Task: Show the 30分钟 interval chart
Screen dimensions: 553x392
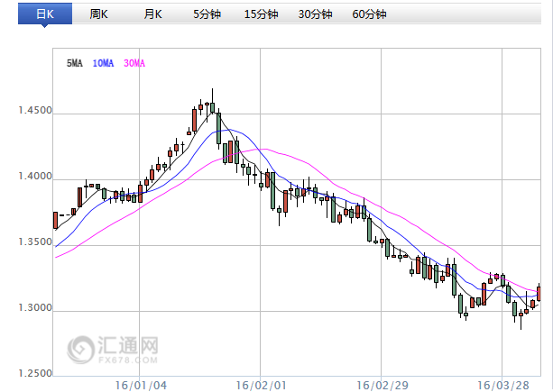Action: [x=316, y=14]
